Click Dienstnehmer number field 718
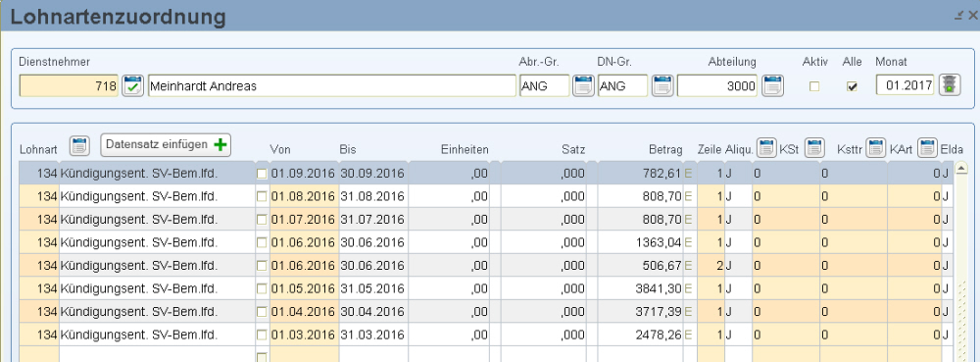This screenshot has width=980, height=362. (70, 86)
